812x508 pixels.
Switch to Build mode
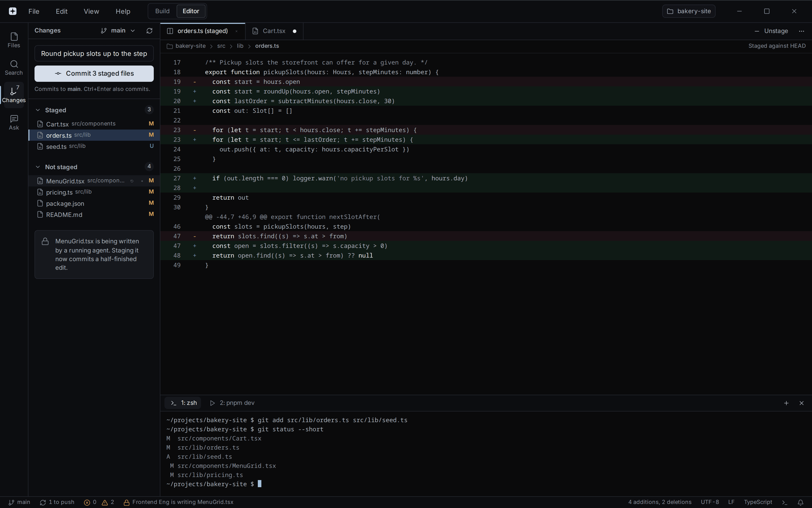(x=162, y=11)
